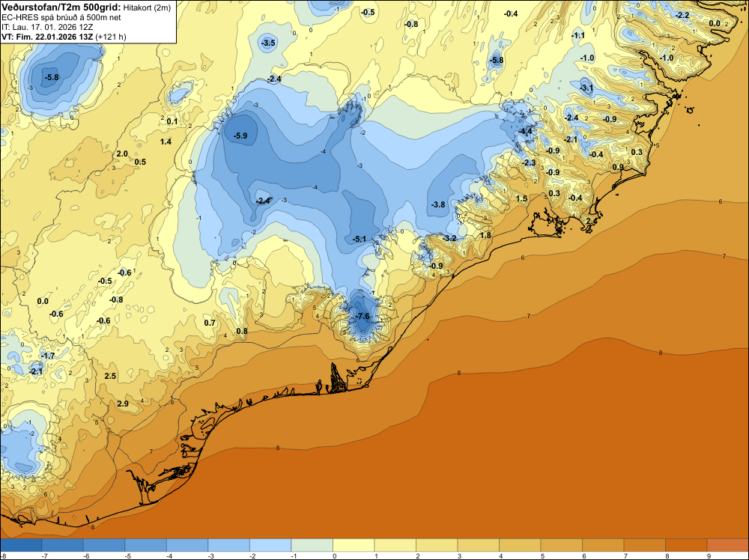Click the valid time 'VT: Fim. 22.01.2026 13Z'
Image resolution: width=749 pixels, height=560 pixels.
(x=48, y=37)
